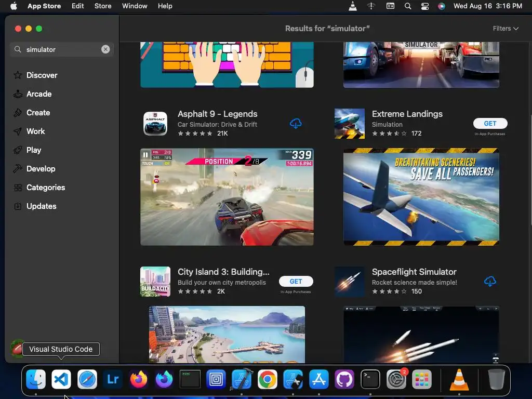Open the City Island 3 app icon
Image resolution: width=532 pixels, height=399 pixels.
click(155, 282)
